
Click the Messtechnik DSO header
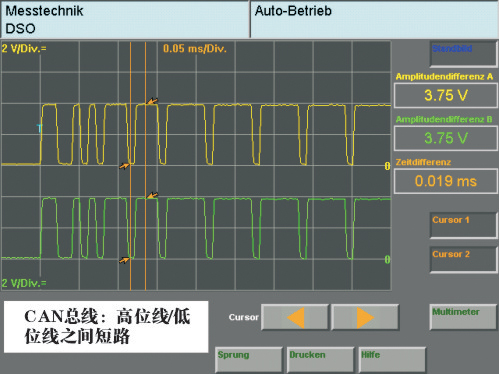125,19
